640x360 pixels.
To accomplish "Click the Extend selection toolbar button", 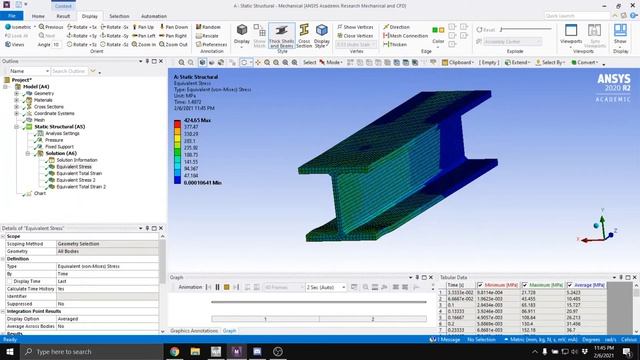I will pos(517,62).
